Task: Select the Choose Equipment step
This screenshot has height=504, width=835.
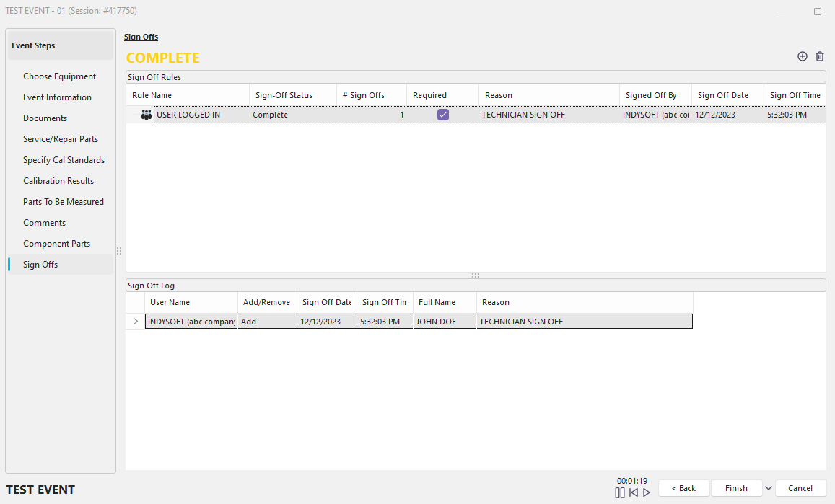Action: (x=59, y=76)
